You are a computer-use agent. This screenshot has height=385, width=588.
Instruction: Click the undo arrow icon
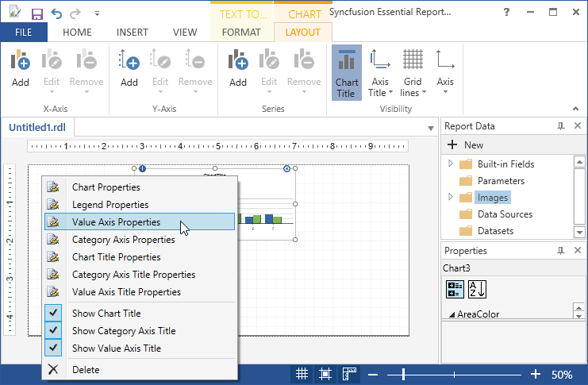(x=56, y=13)
